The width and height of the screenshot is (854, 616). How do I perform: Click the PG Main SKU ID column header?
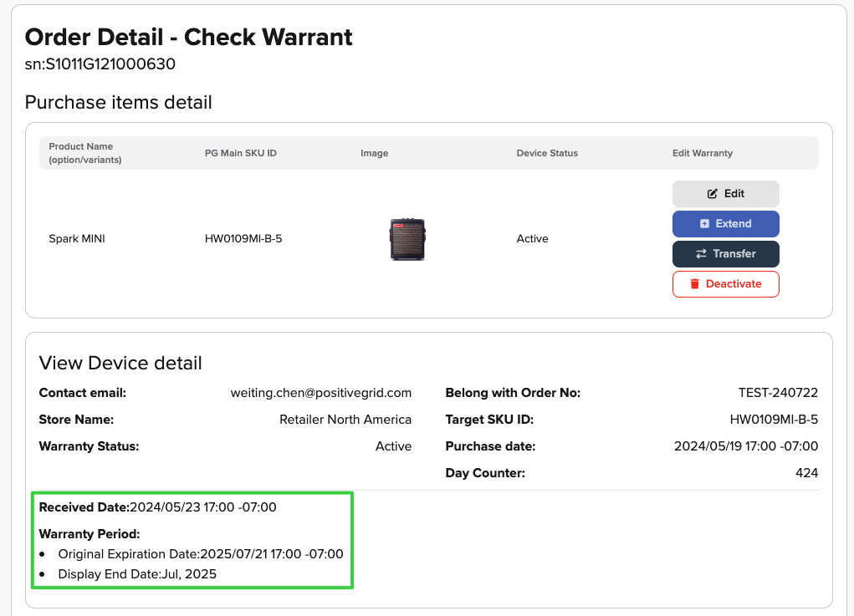click(x=241, y=154)
